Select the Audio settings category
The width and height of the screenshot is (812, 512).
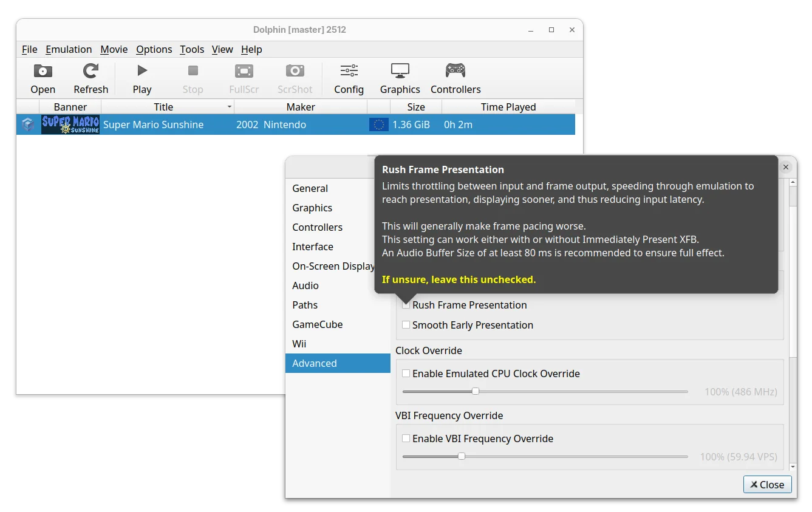[305, 285]
